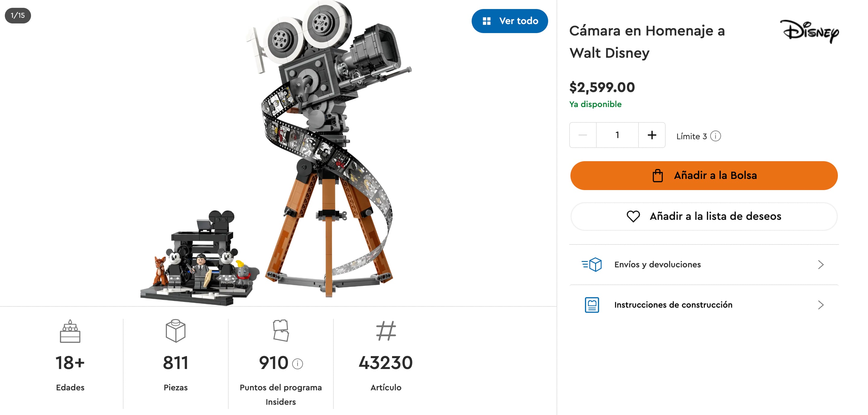868x415 pixels.
Task: Click the Límite 3 info icon
Action: (x=715, y=136)
